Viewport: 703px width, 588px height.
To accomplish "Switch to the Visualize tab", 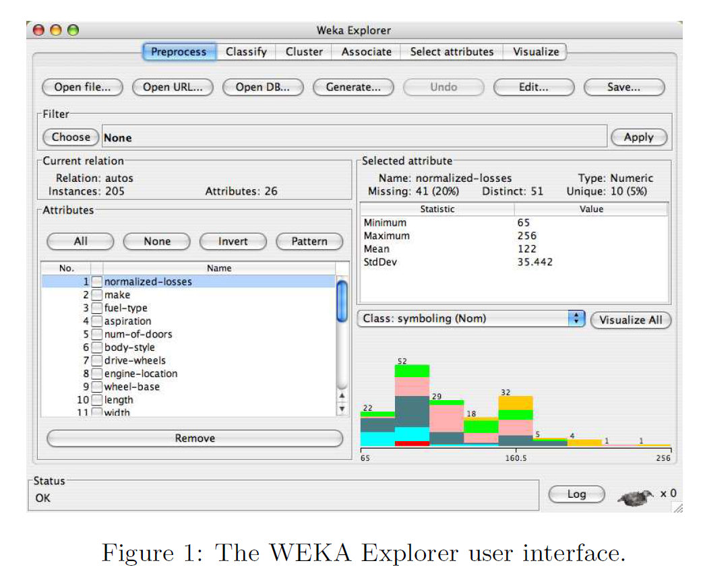I will 535,52.
